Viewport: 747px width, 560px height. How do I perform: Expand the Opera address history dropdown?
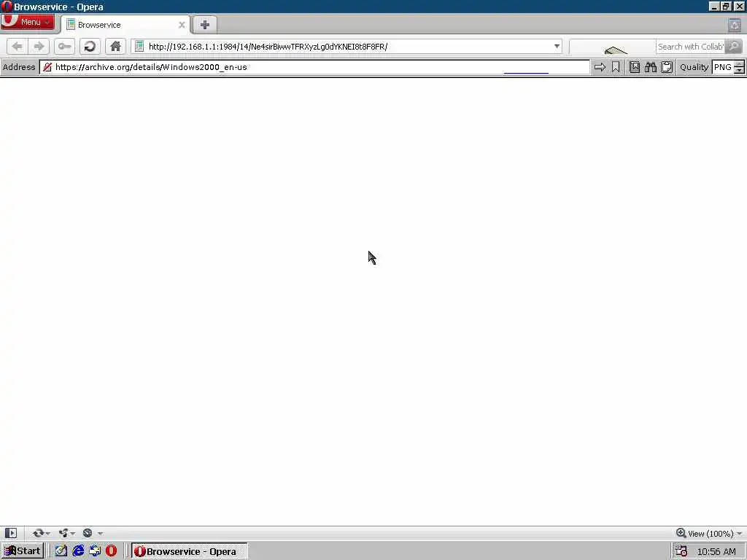(557, 46)
